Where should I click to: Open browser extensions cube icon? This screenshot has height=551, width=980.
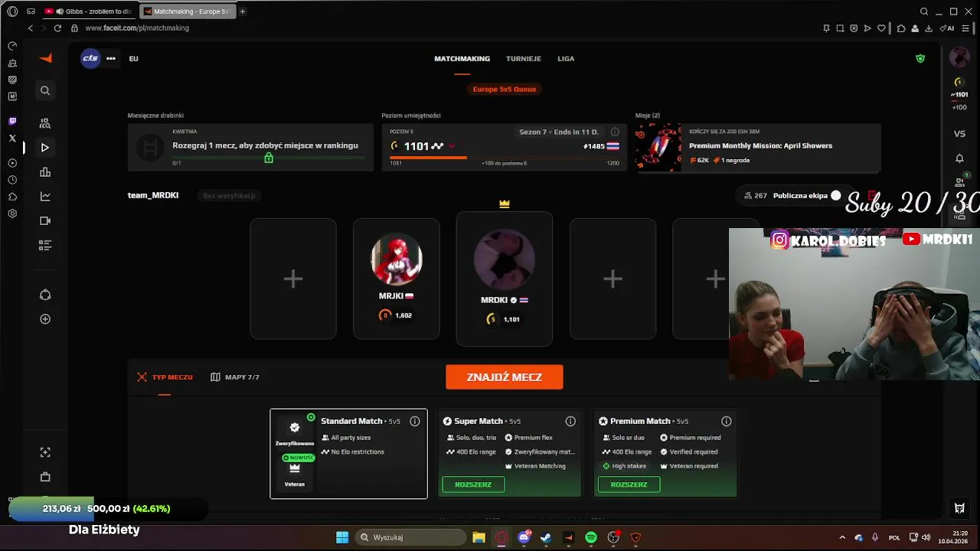tap(901, 28)
